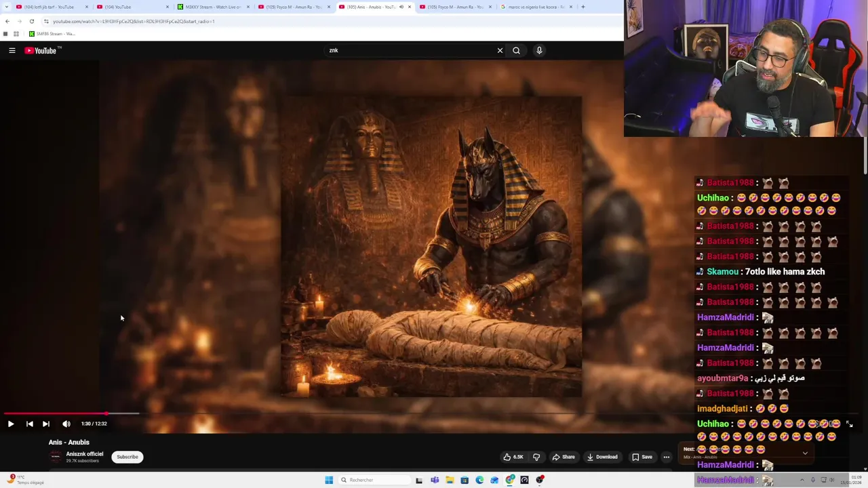Dislike the video with thumbs down

[536, 457]
